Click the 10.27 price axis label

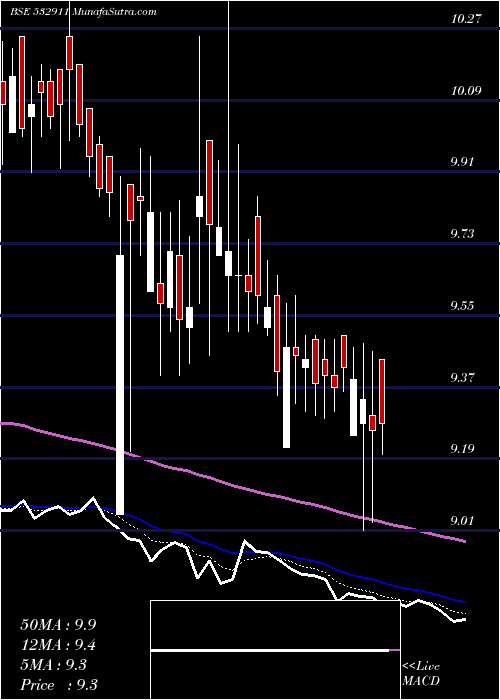point(468,19)
